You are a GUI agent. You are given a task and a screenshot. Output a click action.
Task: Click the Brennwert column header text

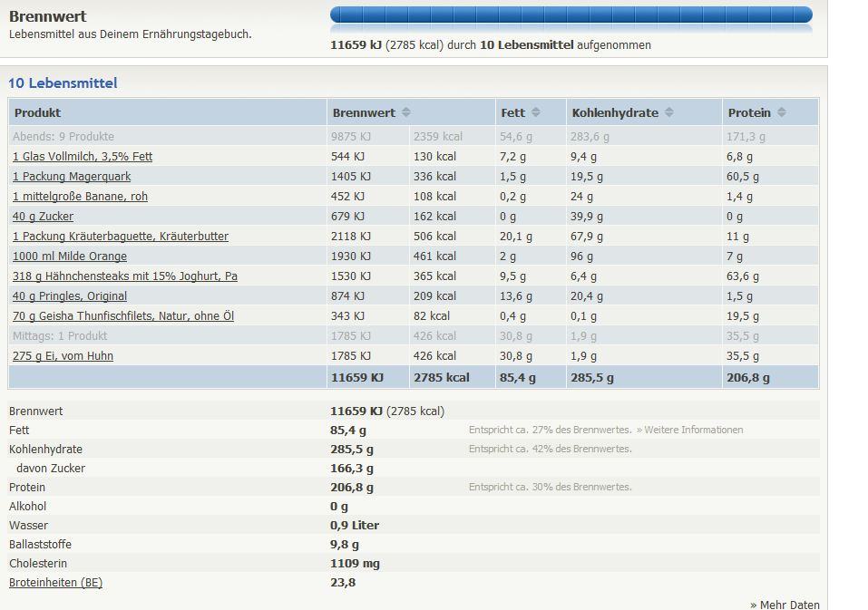pyautogui.click(x=364, y=112)
